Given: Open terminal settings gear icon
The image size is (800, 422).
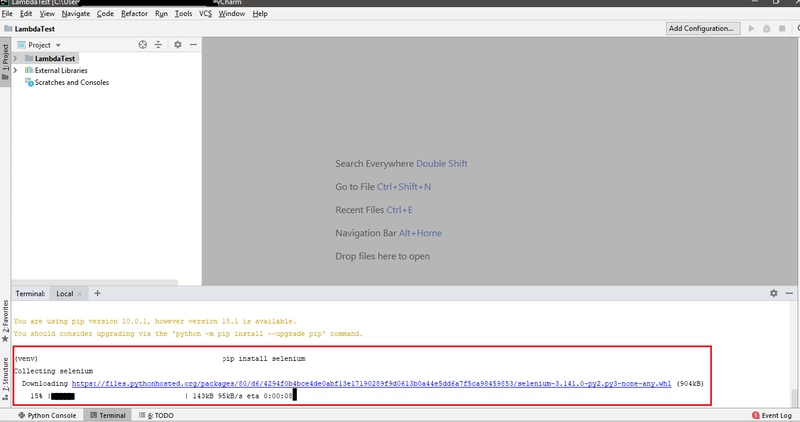Looking at the screenshot, I should [x=773, y=293].
